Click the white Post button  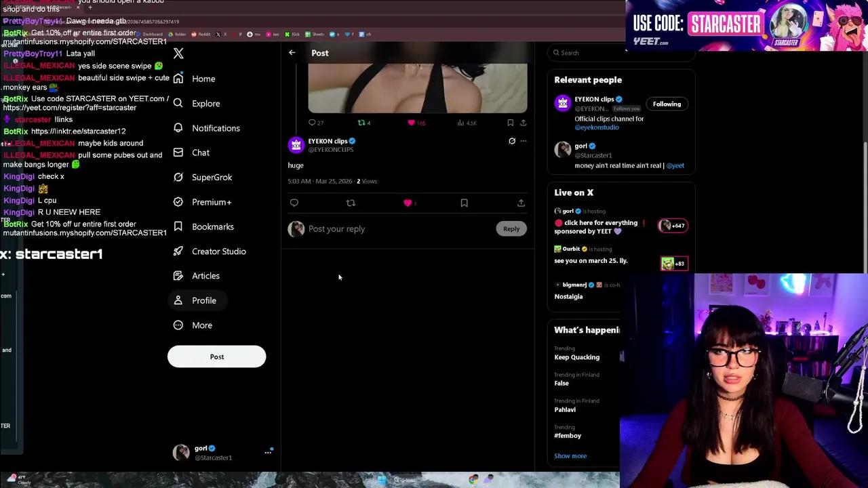(217, 357)
